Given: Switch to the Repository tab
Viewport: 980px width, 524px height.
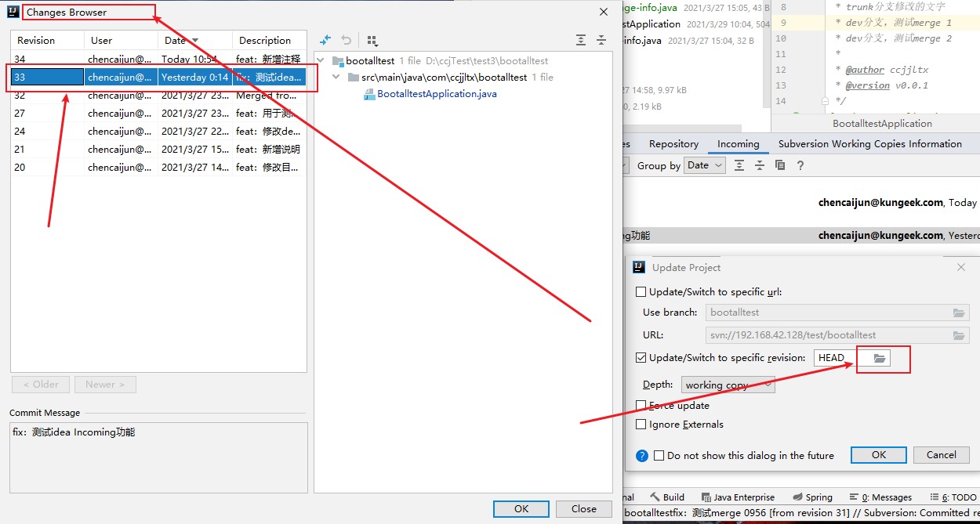Looking at the screenshot, I should (673, 144).
